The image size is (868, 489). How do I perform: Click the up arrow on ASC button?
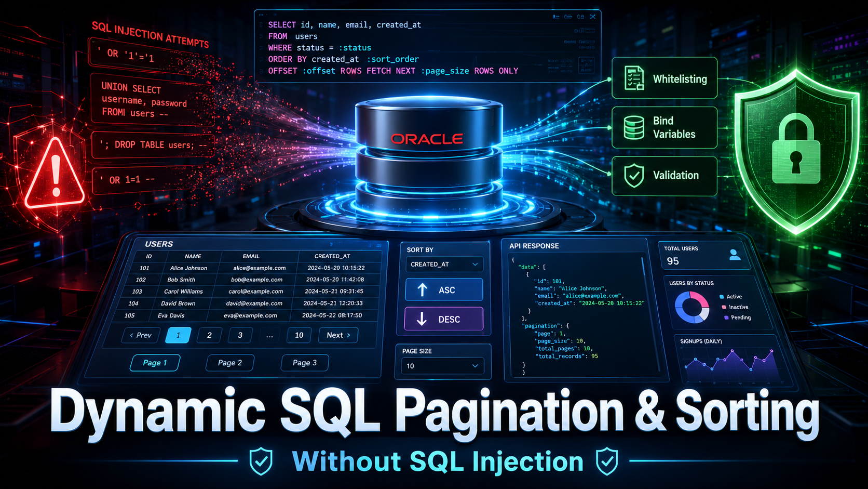[x=423, y=290]
